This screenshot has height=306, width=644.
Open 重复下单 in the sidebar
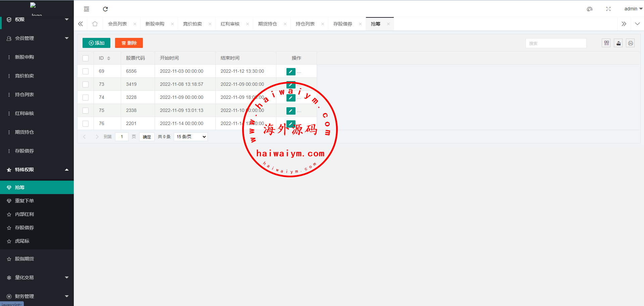(24, 201)
